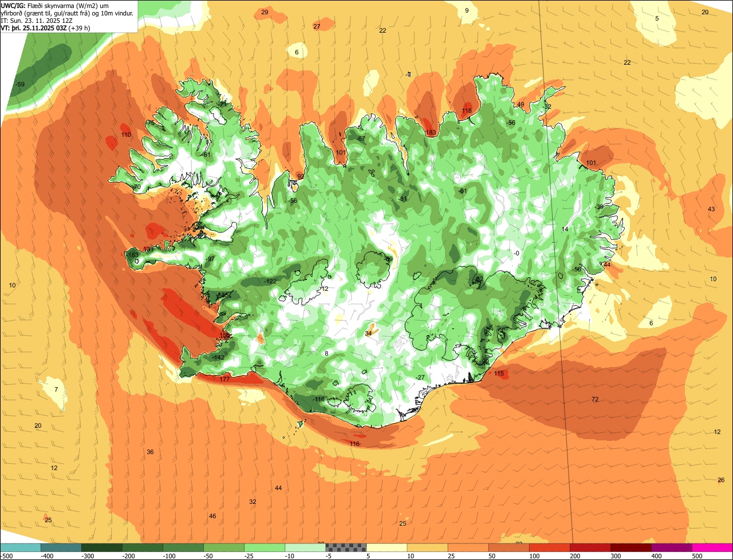Click the map value '9' at the top edge
This screenshot has height=560, width=733.
467,11
